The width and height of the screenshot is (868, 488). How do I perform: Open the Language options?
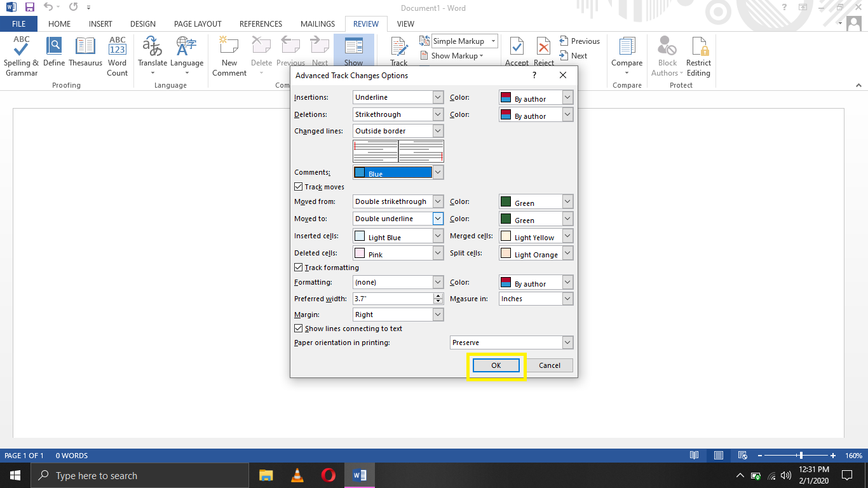187,57
